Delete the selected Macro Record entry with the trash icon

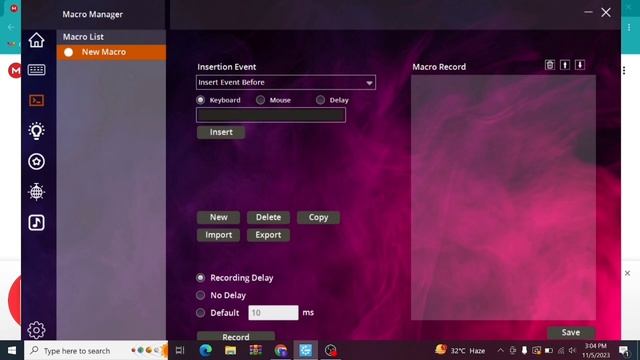550,65
